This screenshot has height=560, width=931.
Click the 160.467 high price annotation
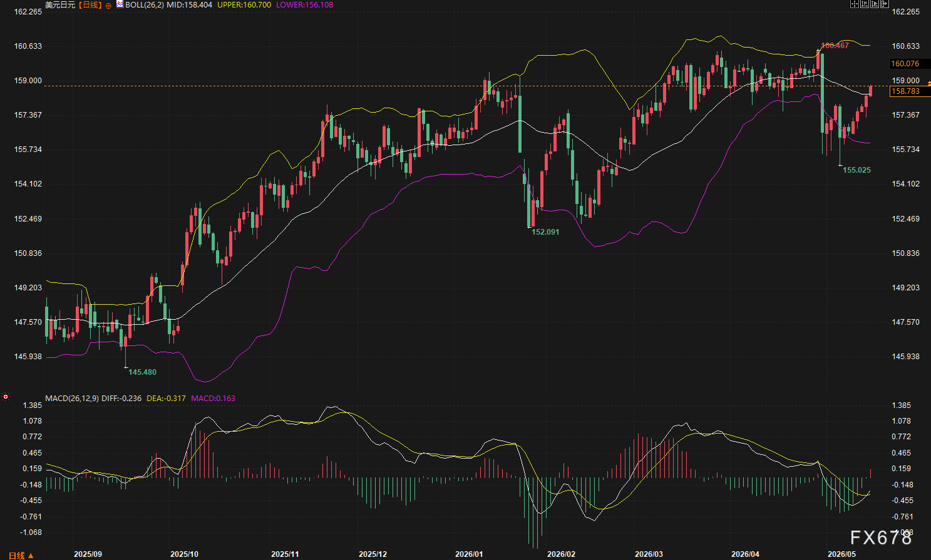point(835,46)
